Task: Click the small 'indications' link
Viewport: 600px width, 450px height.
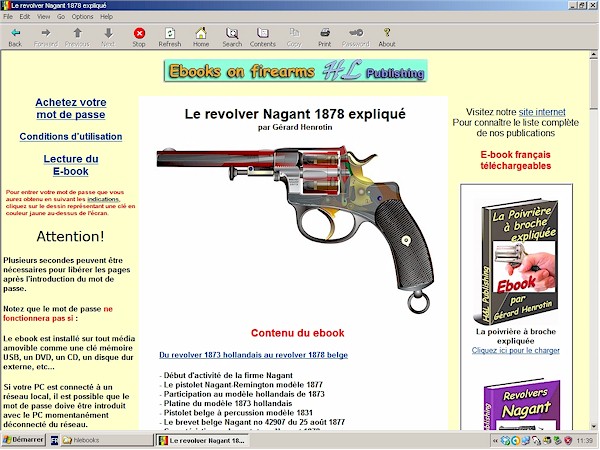Action: [103, 199]
